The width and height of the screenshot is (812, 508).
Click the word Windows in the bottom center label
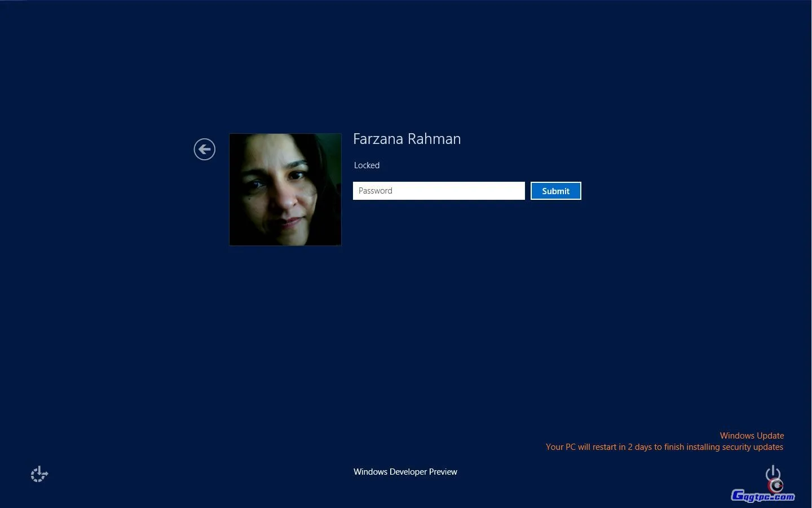coord(370,472)
